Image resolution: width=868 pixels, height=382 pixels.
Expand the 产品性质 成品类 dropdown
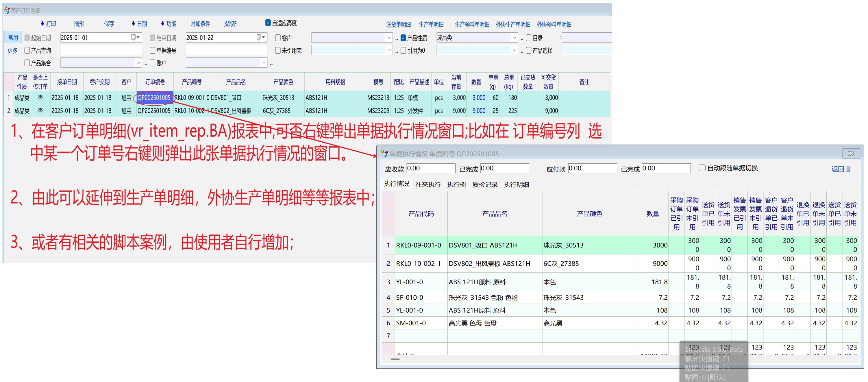pos(514,38)
